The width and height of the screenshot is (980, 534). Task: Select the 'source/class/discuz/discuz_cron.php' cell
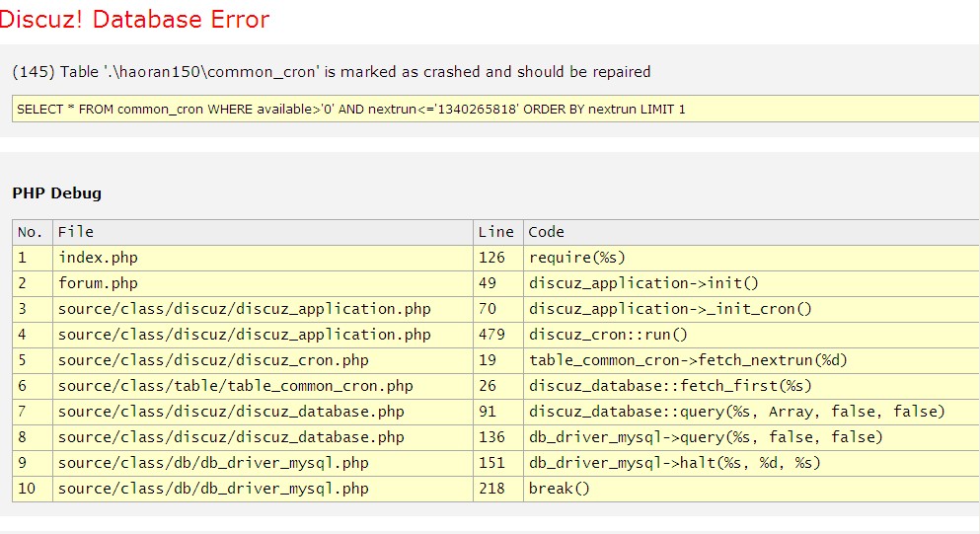point(264,360)
